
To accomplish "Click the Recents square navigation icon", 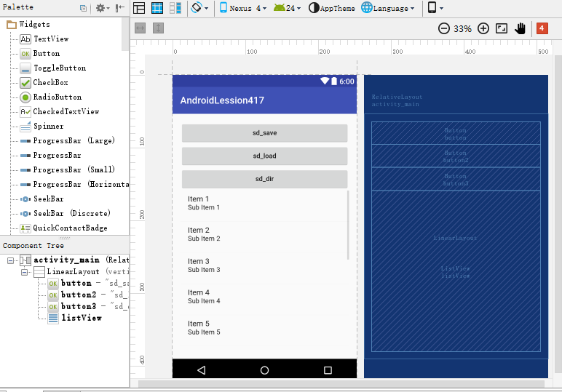I will (328, 369).
